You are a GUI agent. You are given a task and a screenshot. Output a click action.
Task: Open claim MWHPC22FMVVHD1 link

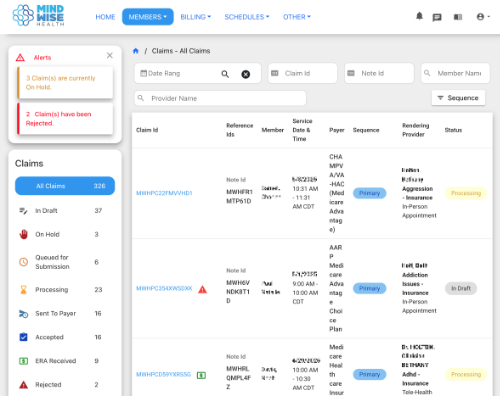tap(164, 193)
